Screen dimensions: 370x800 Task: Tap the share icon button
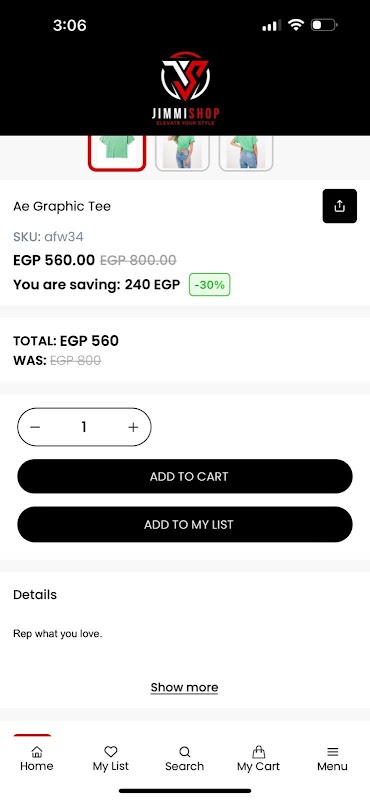pyautogui.click(x=339, y=206)
